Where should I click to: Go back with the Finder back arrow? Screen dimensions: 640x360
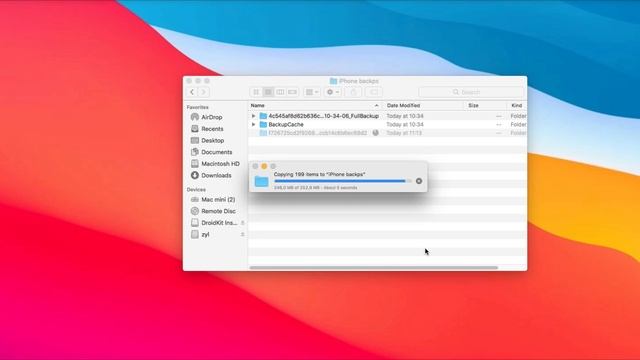pyautogui.click(x=192, y=92)
